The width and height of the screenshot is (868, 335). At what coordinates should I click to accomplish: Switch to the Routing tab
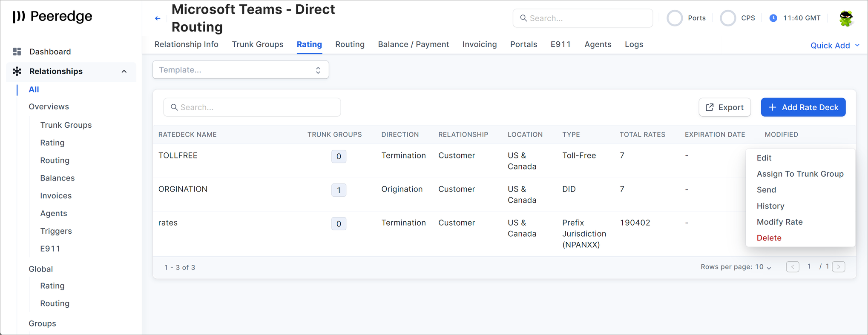350,44
